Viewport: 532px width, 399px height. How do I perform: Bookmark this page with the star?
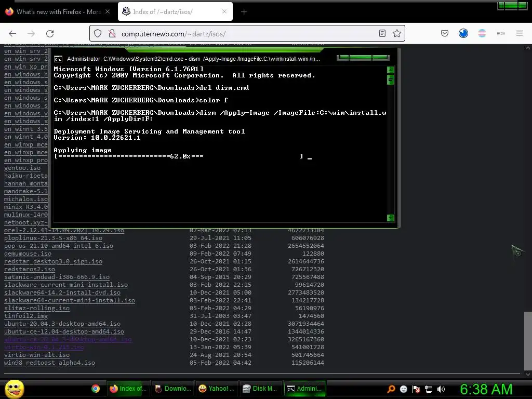(x=396, y=33)
